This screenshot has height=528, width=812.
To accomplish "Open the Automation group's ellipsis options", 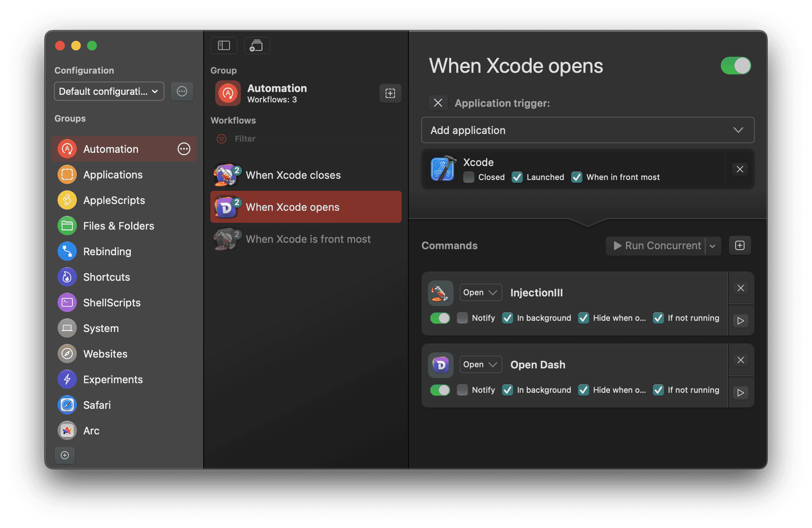I will point(184,149).
